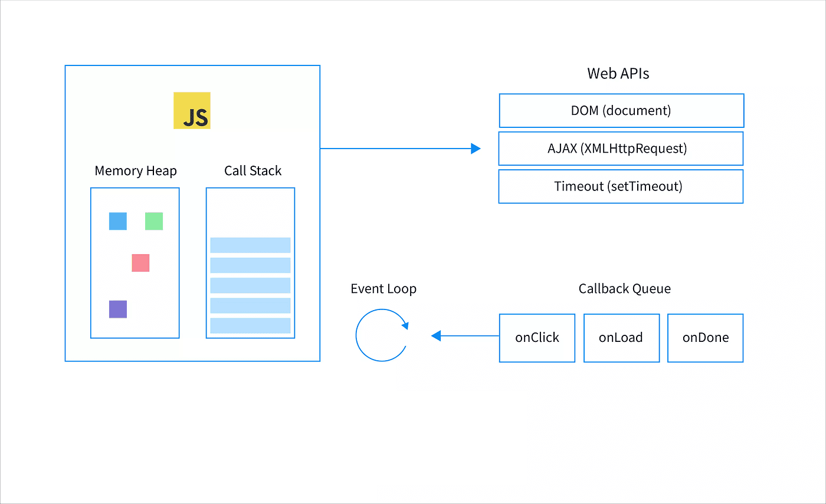
Task: Click the onLoad callback box
Action: (621, 338)
